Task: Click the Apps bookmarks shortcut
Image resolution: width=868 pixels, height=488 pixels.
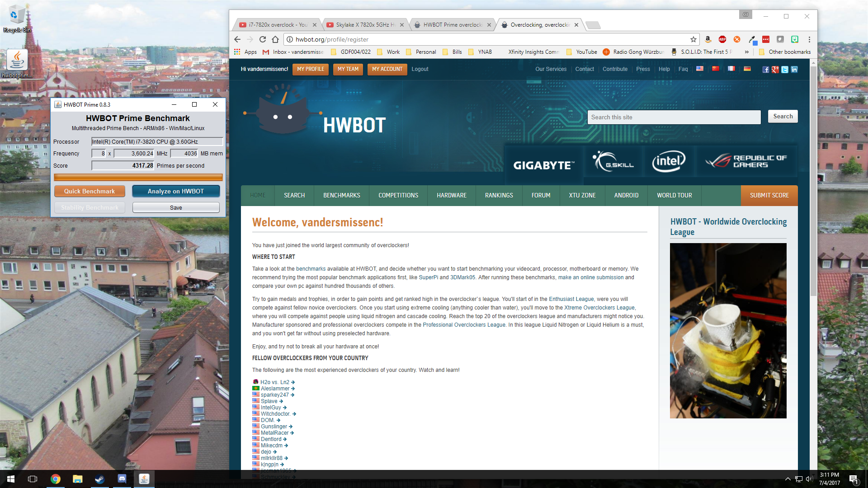Action: coord(245,52)
